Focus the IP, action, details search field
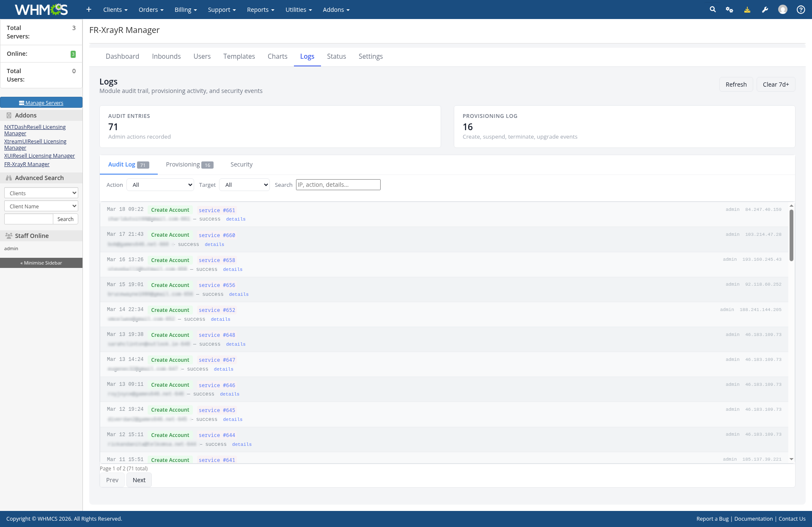 [338, 185]
